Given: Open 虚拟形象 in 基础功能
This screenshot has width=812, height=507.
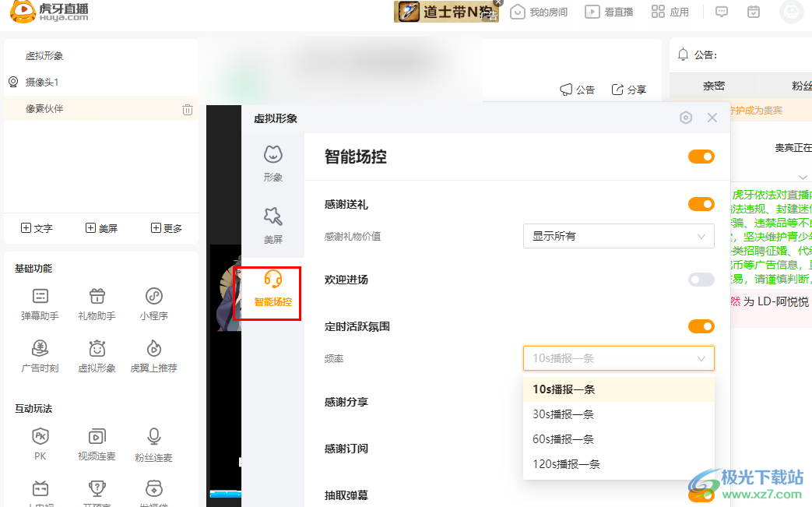Looking at the screenshot, I should point(97,356).
